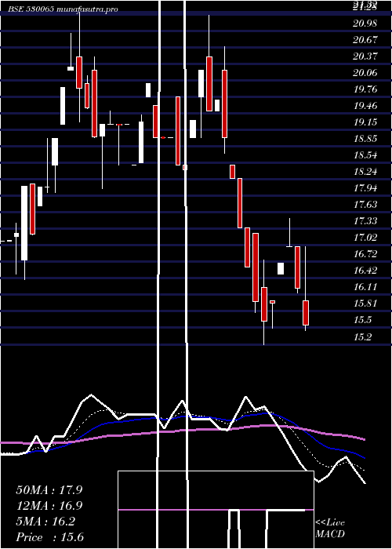Select the 20.98 price axis label
Viewport: 392px width, 549px height.
365,24
